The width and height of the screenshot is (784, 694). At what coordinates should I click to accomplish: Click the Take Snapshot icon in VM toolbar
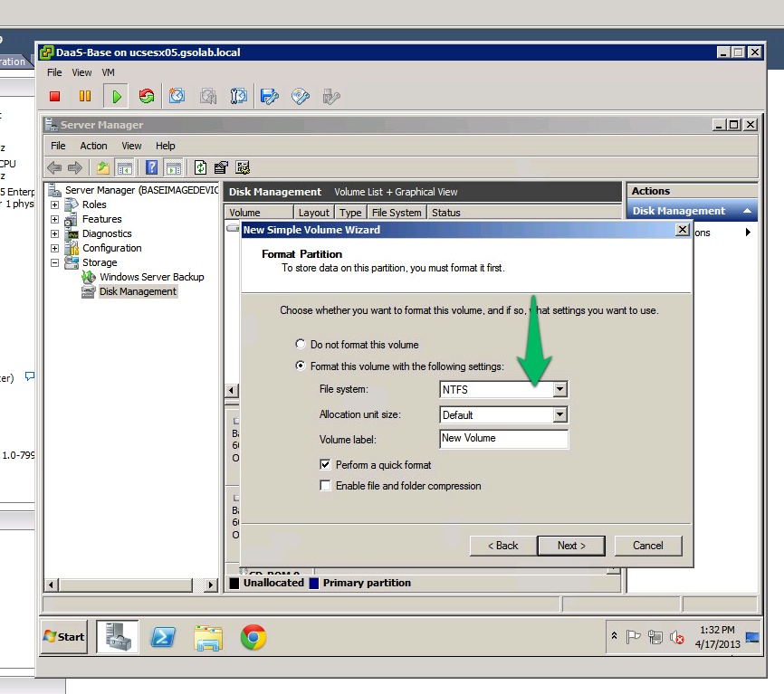coord(177,96)
